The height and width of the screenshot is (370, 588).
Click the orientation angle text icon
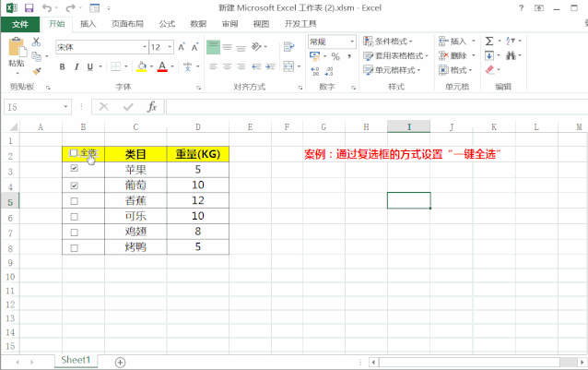click(256, 47)
